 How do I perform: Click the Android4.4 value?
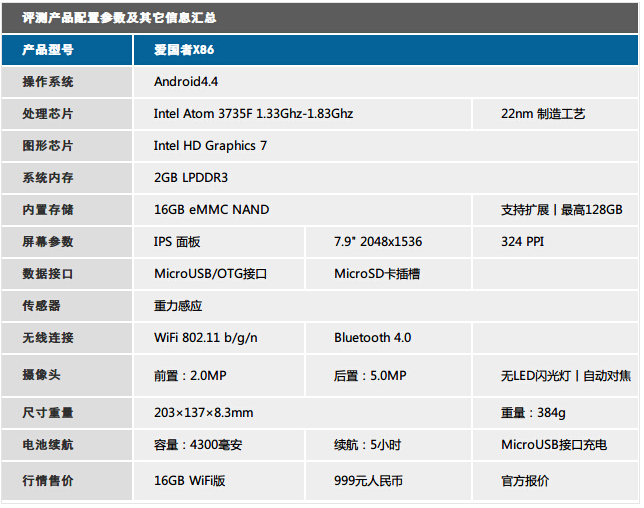186,82
